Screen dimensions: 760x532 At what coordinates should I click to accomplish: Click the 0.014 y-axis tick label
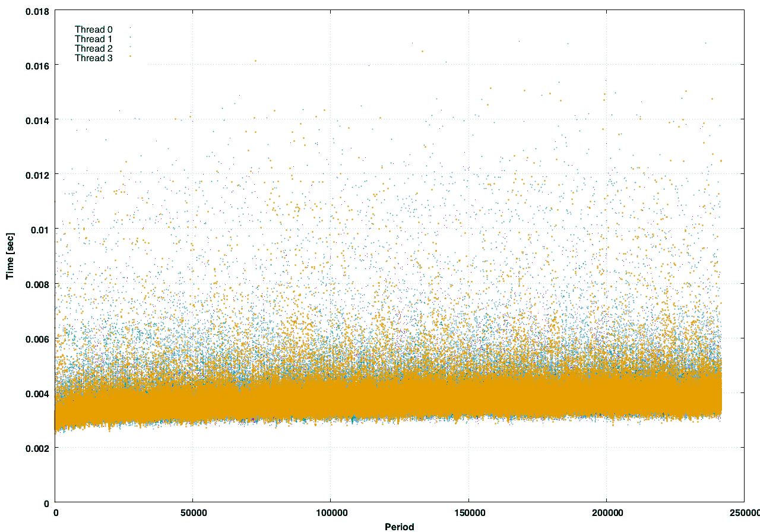[x=37, y=119]
